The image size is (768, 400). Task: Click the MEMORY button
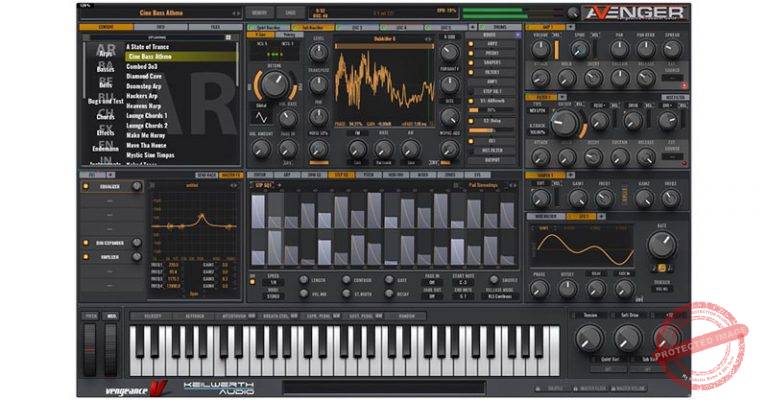click(260, 13)
